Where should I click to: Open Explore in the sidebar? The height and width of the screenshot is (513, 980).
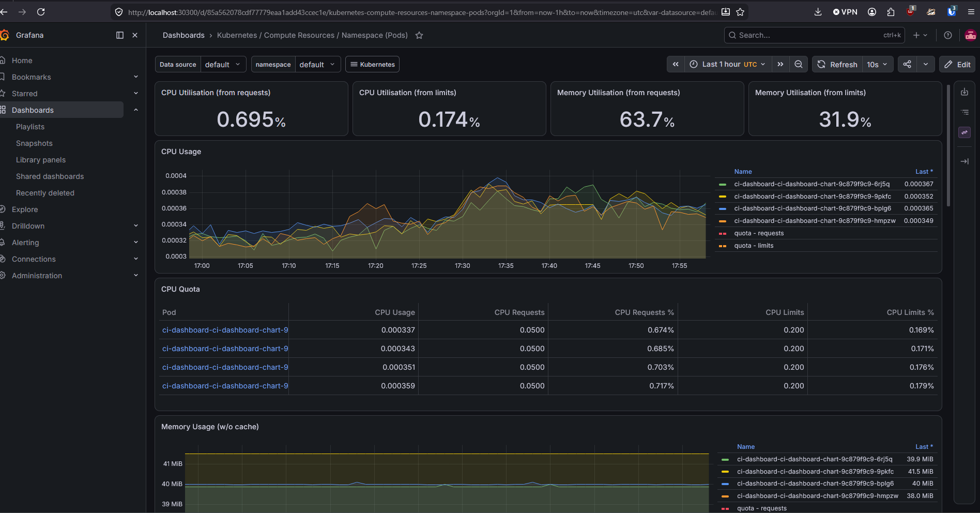25,209
